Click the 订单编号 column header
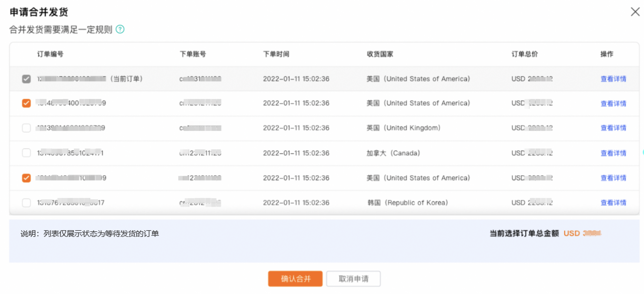This screenshot has height=294, width=644. (x=50, y=54)
